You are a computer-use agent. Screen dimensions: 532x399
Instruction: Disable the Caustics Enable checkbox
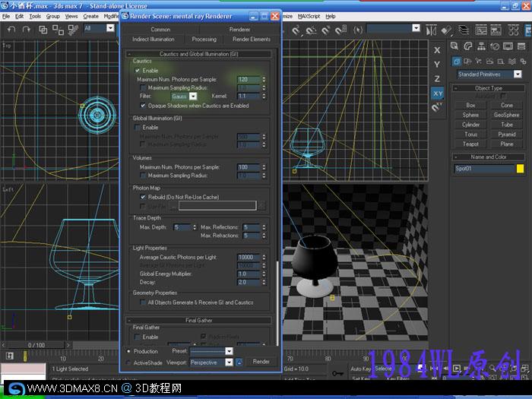pos(138,70)
